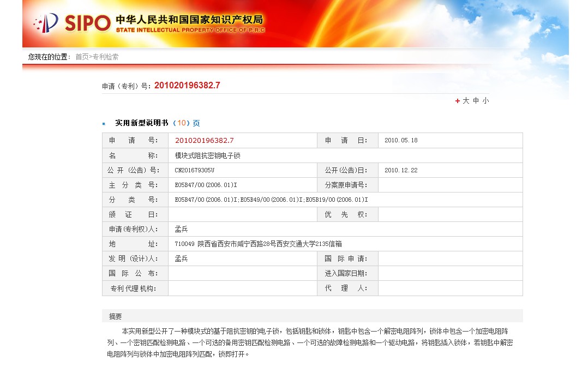Screen dimensions: 588x367
Task: Open 专利检索 from the breadcrumb
Action: pos(105,57)
